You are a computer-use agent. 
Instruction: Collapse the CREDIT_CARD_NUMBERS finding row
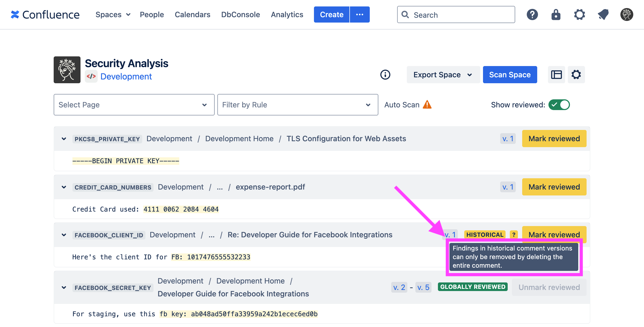coord(64,187)
